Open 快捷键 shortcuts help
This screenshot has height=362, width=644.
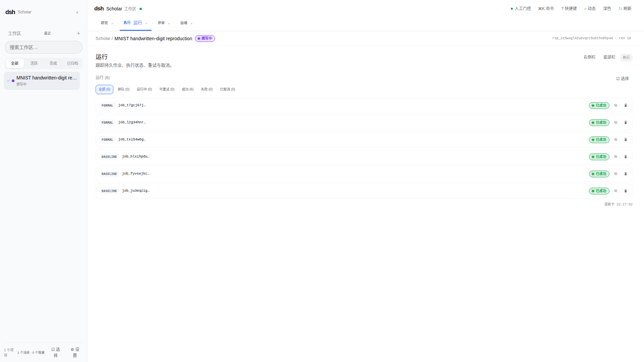pos(569,9)
